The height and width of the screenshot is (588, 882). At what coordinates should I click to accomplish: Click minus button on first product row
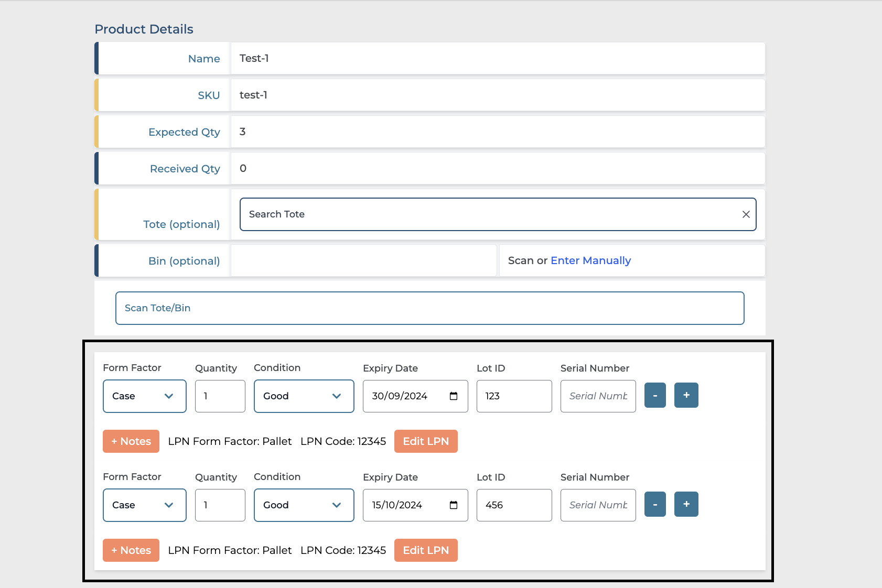655,395
